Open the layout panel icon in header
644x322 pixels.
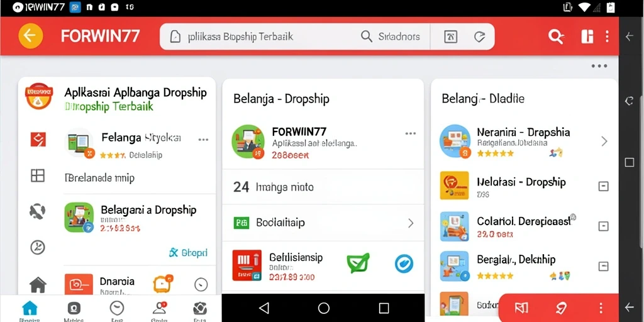point(587,36)
